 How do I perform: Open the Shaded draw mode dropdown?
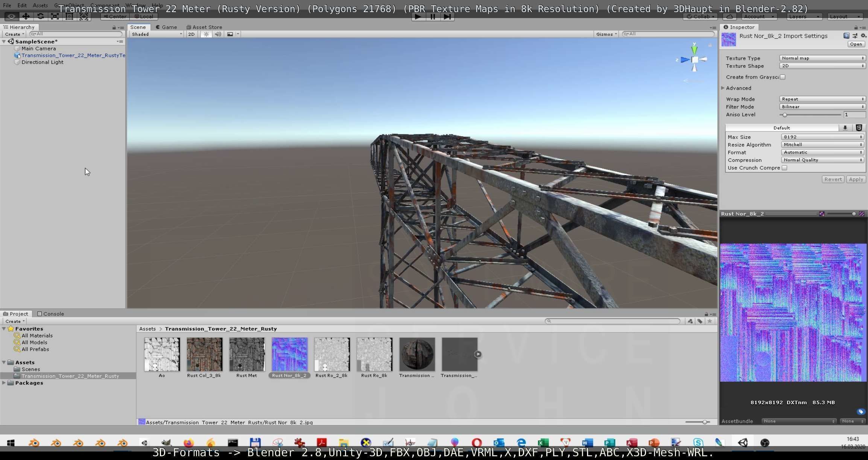pyautogui.click(x=157, y=34)
